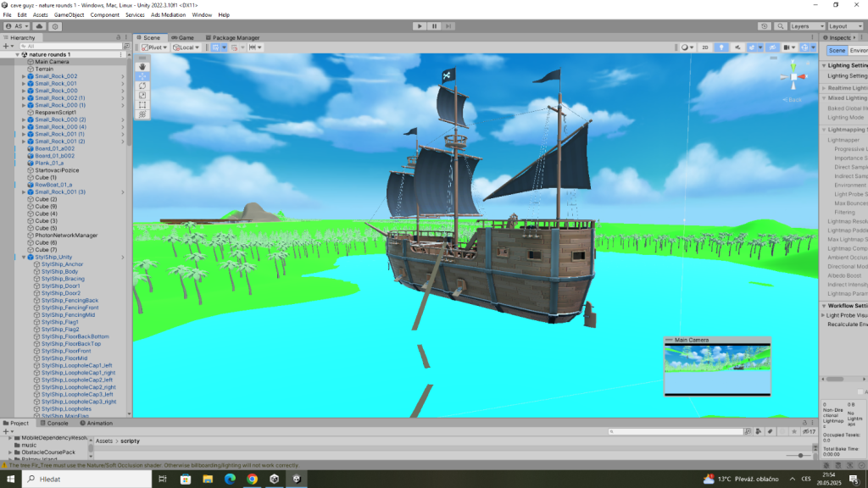Select PhotonNetworkManager in Hierarchy
This screenshot has width=868, height=488.
click(66, 236)
